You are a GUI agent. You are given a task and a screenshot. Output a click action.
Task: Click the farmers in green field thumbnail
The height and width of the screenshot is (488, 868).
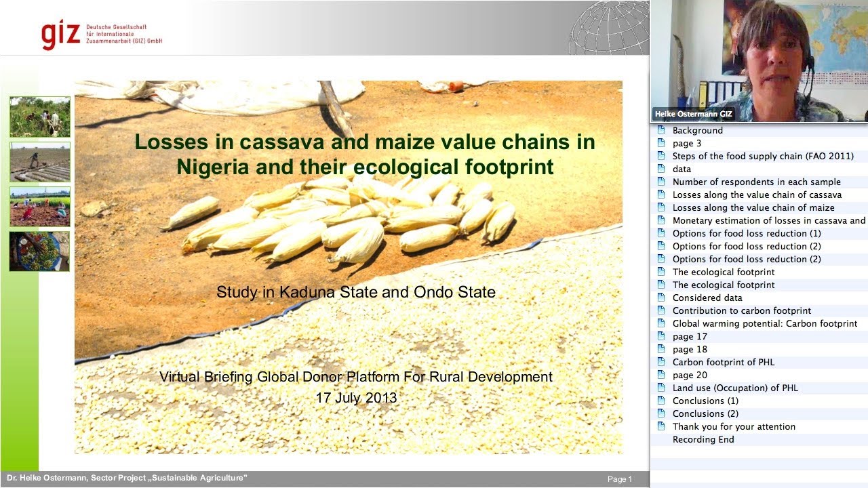(x=40, y=117)
